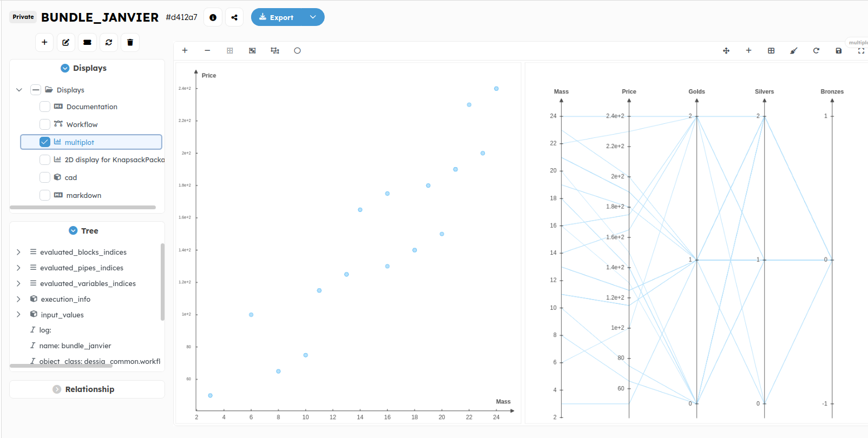Click the Silvers axis label
868x438 pixels.
coord(764,91)
